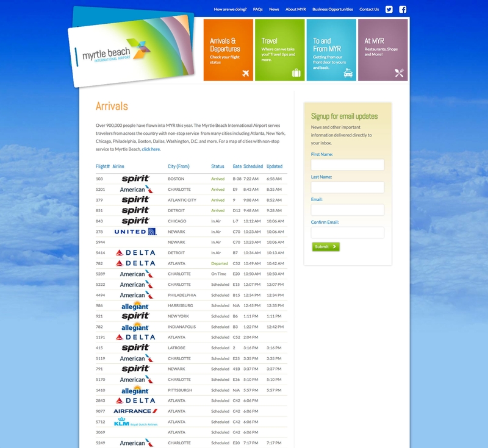Click into the Confirm Email field
Viewport: 488px width, 448px height.
347,233
